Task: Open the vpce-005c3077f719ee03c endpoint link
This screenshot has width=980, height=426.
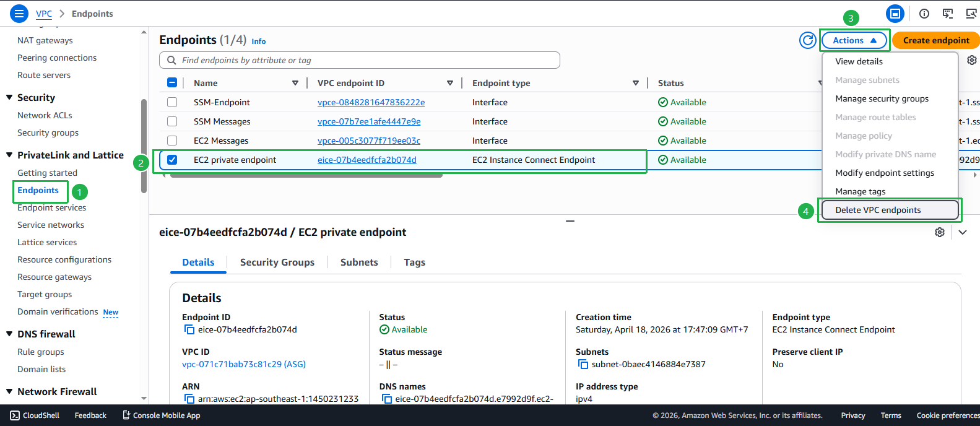Action: pos(369,141)
